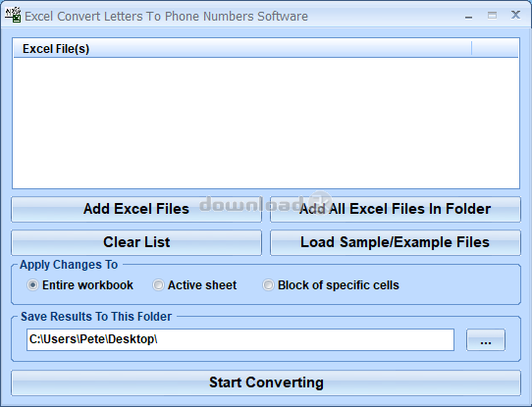Image resolution: width=532 pixels, height=407 pixels.
Task: Minimize the Excel Convert Letters window
Action: (468, 17)
